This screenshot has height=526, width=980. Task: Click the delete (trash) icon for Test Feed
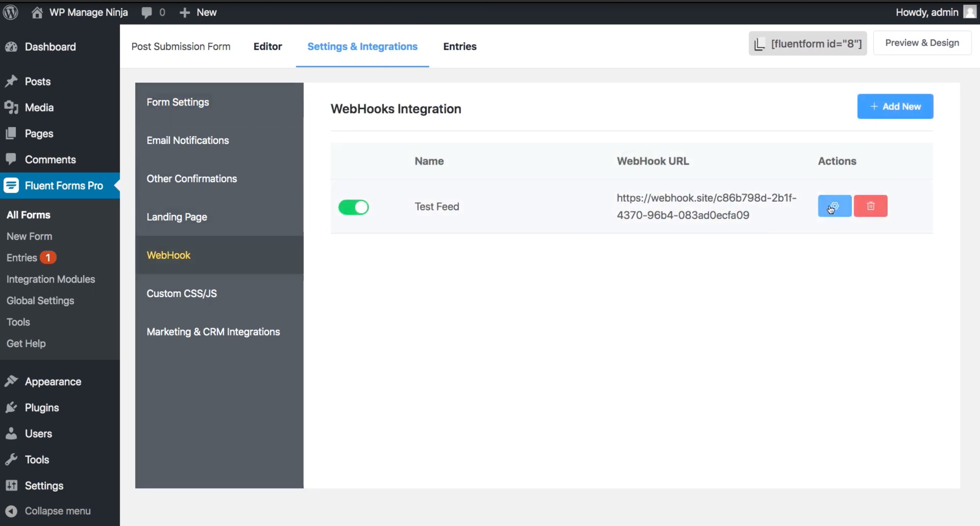pos(870,206)
